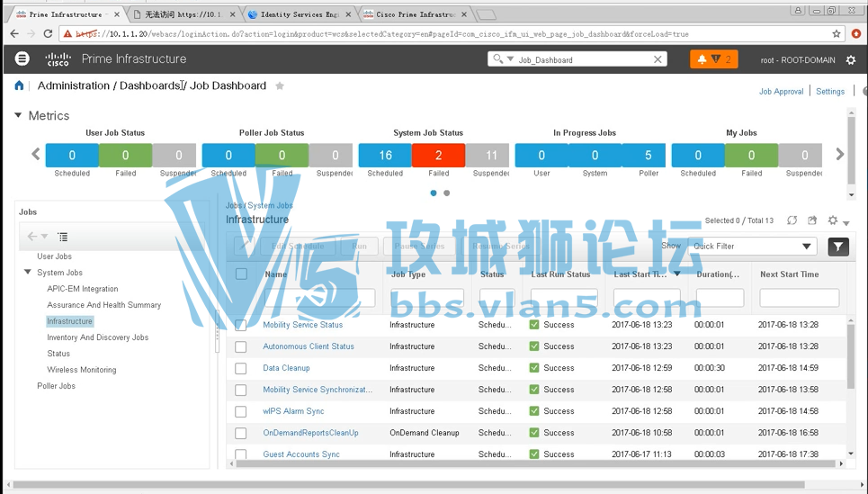Click the dark filter funnel button

coord(838,247)
